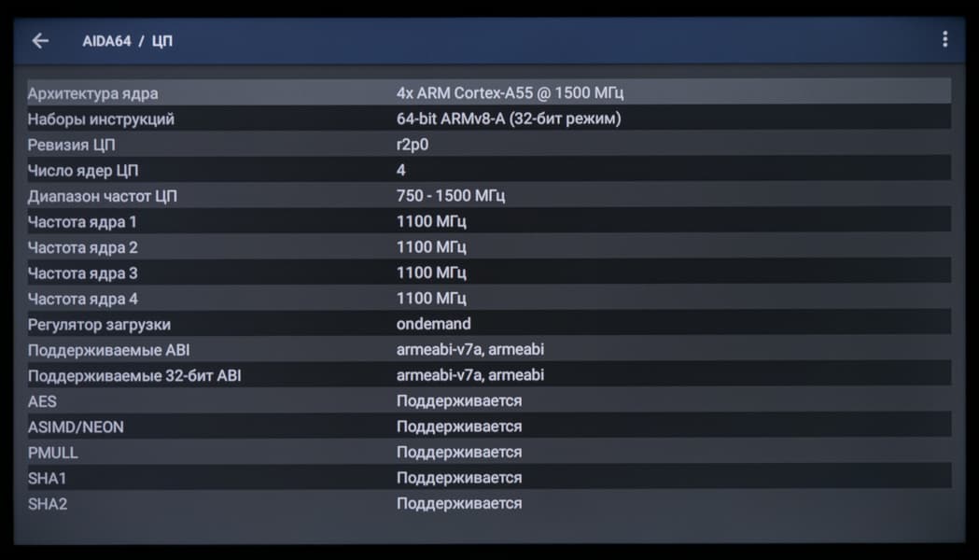Click the Частота ядра 1 row
This screenshot has width=979, height=560.
(489, 221)
